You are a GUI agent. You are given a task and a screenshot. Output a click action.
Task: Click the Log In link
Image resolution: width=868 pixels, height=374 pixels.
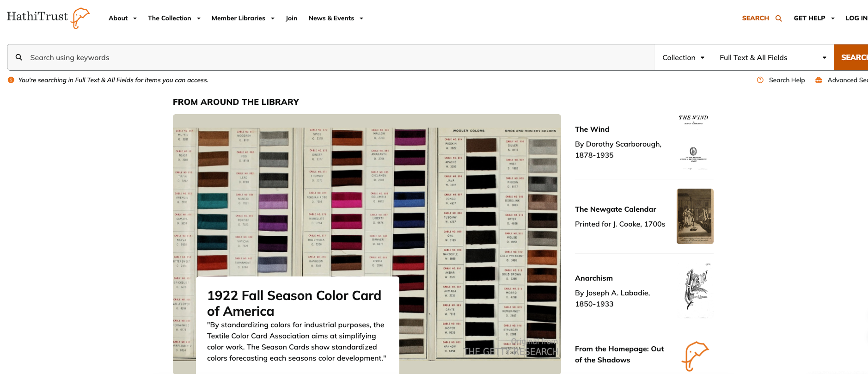pyautogui.click(x=856, y=18)
